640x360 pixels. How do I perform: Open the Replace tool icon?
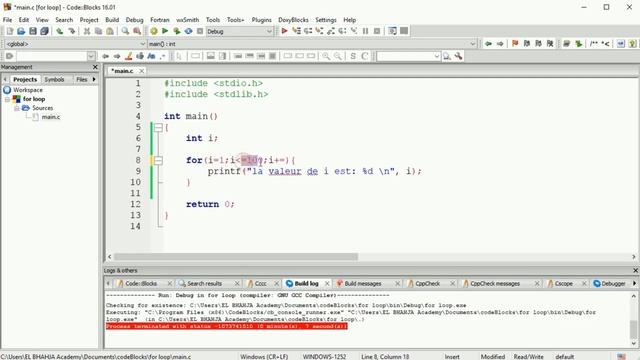tap(137, 31)
